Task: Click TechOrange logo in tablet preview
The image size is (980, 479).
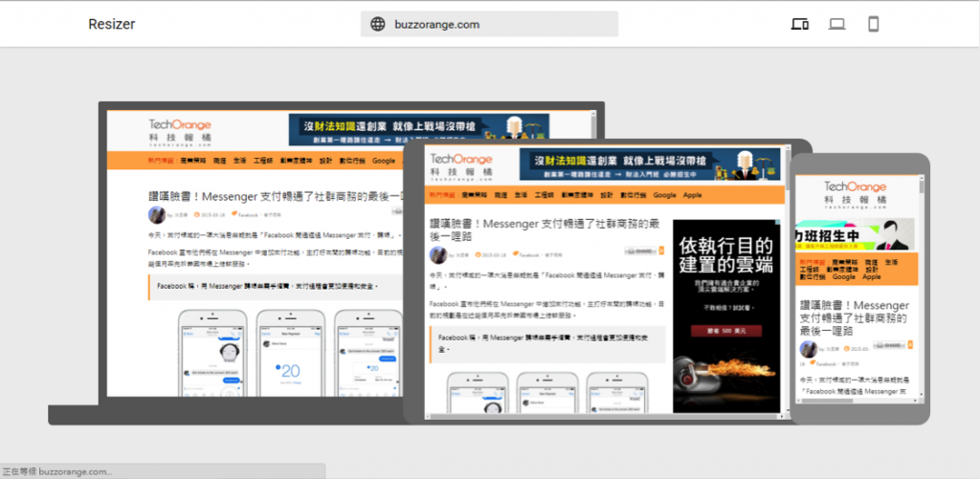Action: [461, 165]
